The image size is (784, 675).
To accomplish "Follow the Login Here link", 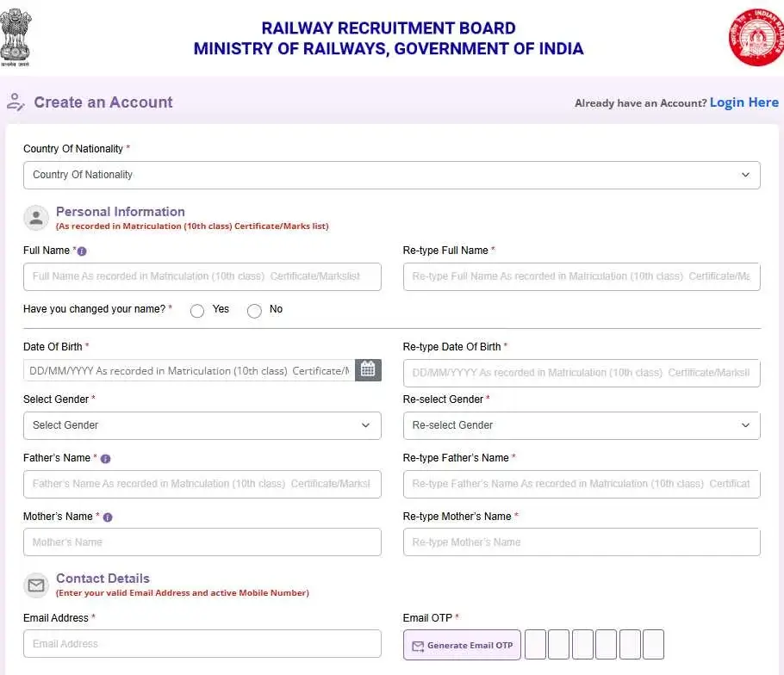I will click(x=744, y=102).
